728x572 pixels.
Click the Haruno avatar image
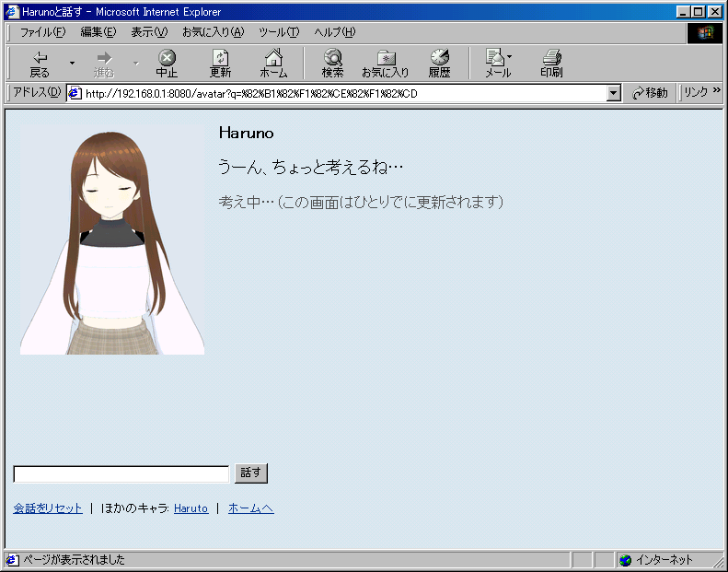click(x=112, y=239)
